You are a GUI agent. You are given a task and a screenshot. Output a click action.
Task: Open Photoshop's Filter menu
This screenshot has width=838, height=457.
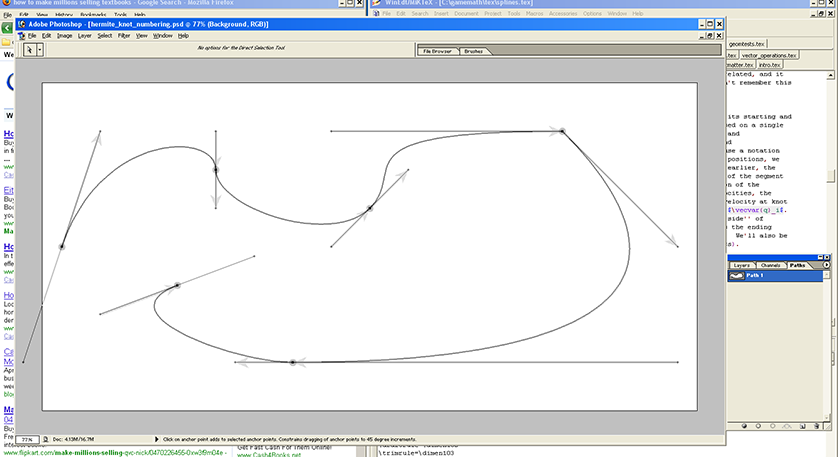click(124, 36)
